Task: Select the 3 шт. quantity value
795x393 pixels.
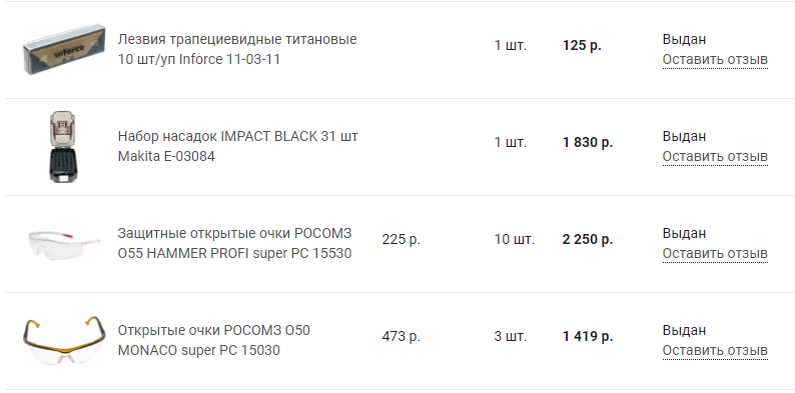Action: click(511, 336)
